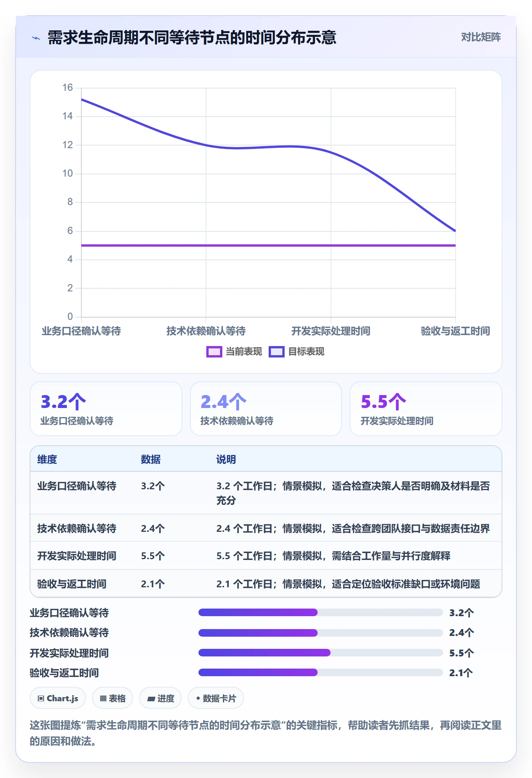The image size is (532, 778).
Task: Click the 2.1个 table data cell
Action: click(153, 584)
